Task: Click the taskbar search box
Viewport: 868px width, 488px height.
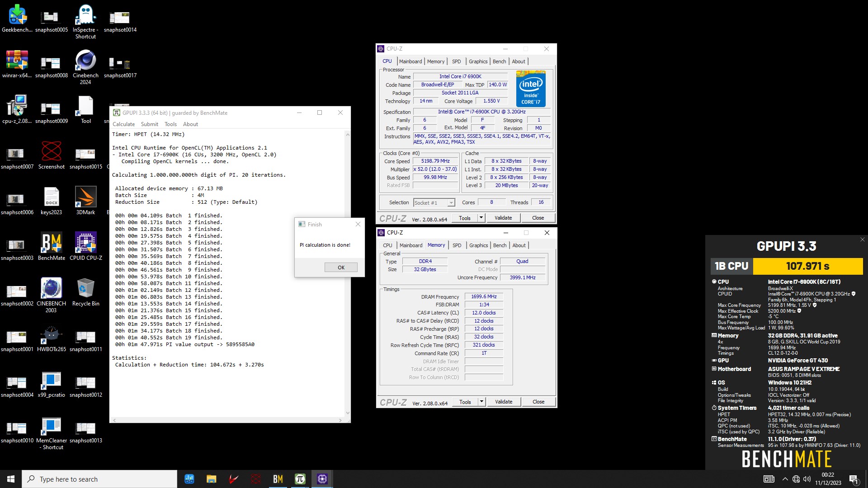Action: pyautogui.click(x=99, y=479)
